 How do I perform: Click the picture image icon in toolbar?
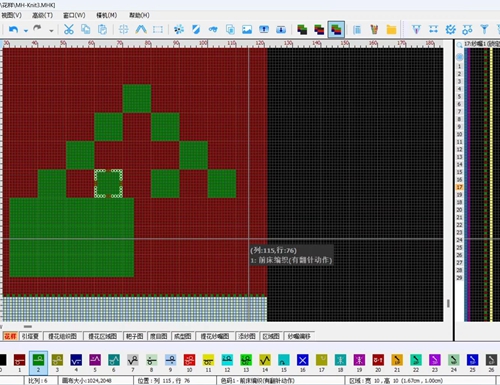pyautogui.click(x=247, y=30)
